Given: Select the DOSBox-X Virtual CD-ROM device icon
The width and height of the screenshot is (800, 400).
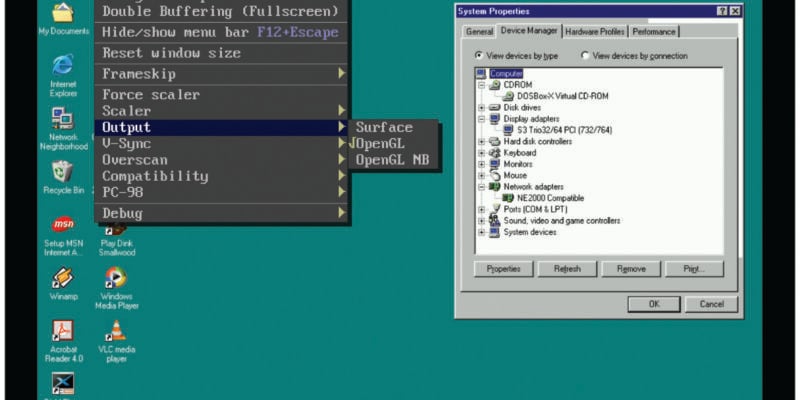Looking at the screenshot, I should [508, 96].
